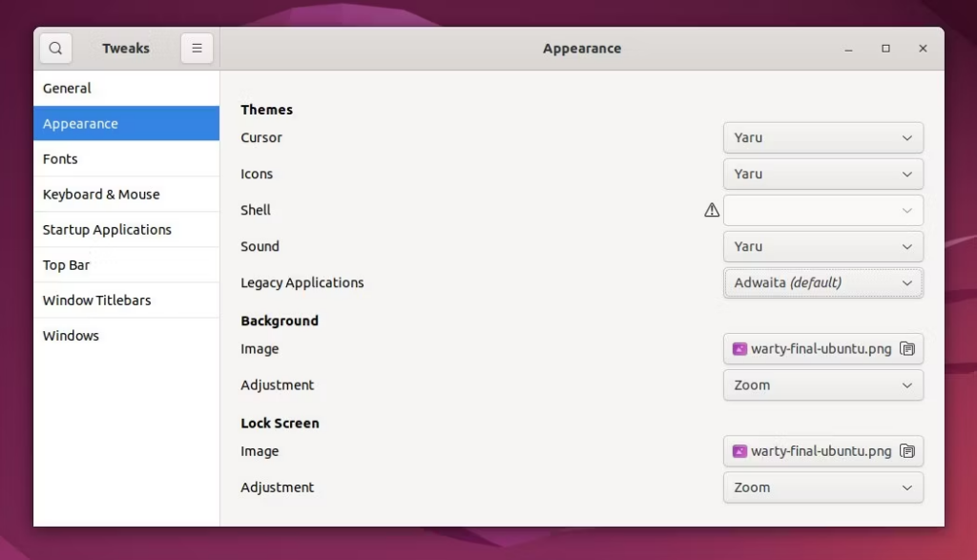The image size is (977, 560).
Task: Click the Themes section heading
Action: pyautogui.click(x=267, y=110)
